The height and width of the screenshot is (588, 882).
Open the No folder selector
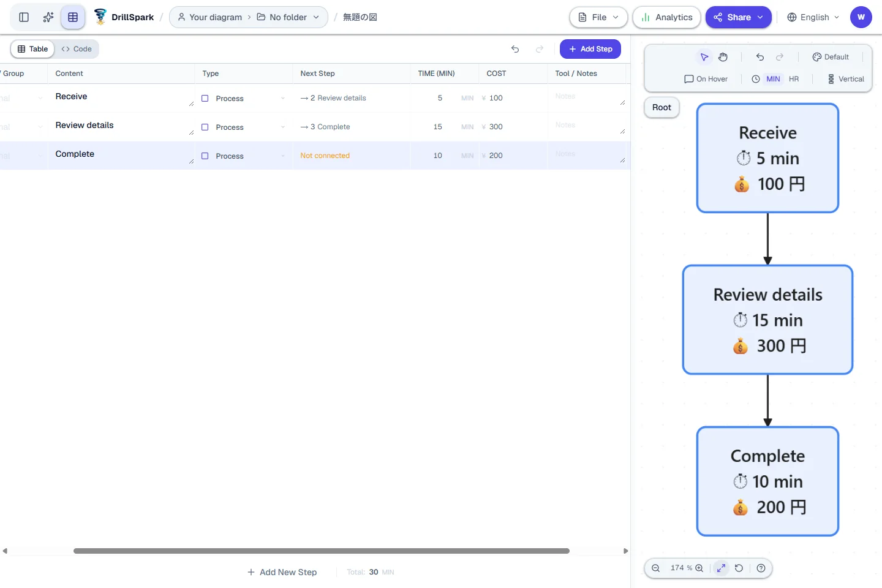[x=288, y=17]
